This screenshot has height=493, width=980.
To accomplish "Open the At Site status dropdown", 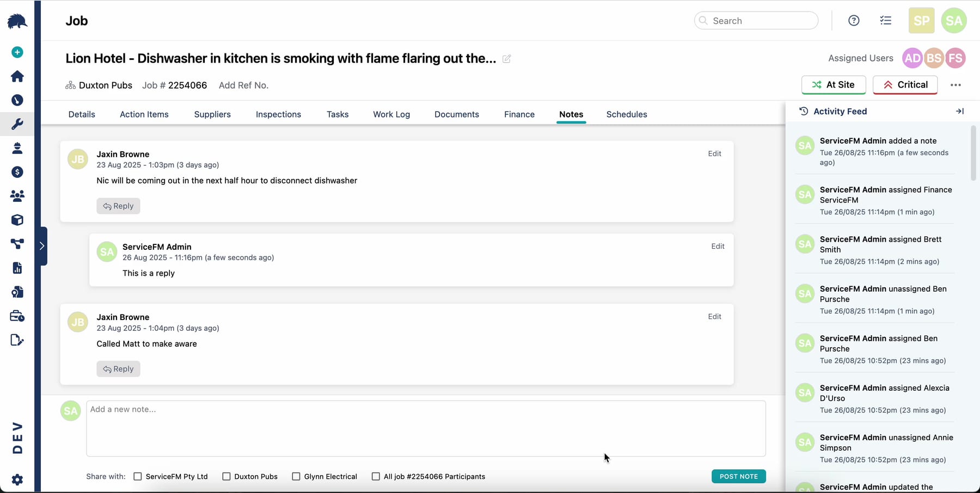I will coord(834,85).
